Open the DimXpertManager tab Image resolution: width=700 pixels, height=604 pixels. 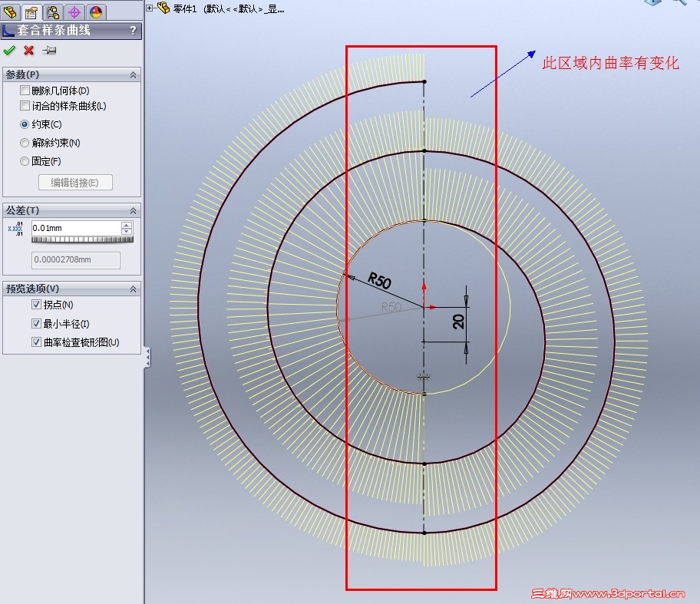click(74, 12)
